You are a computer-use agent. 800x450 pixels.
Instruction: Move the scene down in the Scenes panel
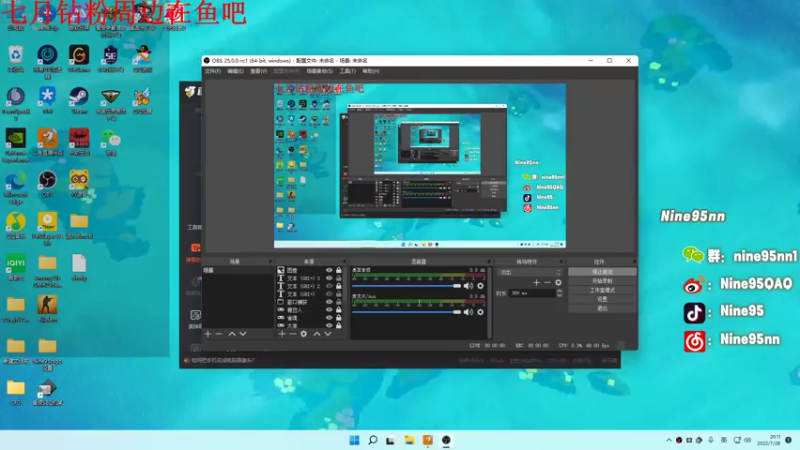coord(243,334)
